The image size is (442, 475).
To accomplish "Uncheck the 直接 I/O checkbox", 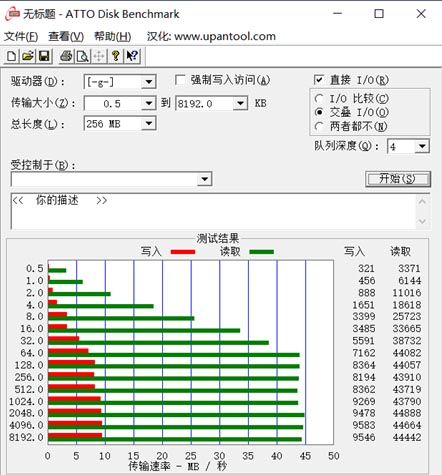I will (319, 80).
